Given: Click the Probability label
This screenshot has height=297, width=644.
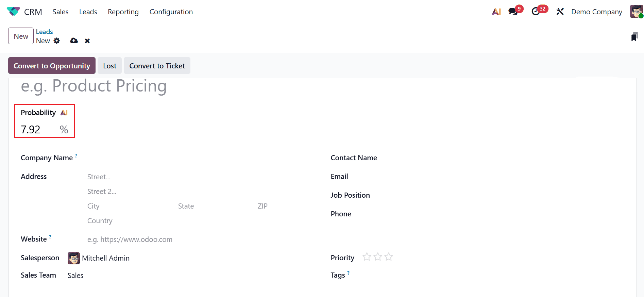Looking at the screenshot, I should 38,113.
